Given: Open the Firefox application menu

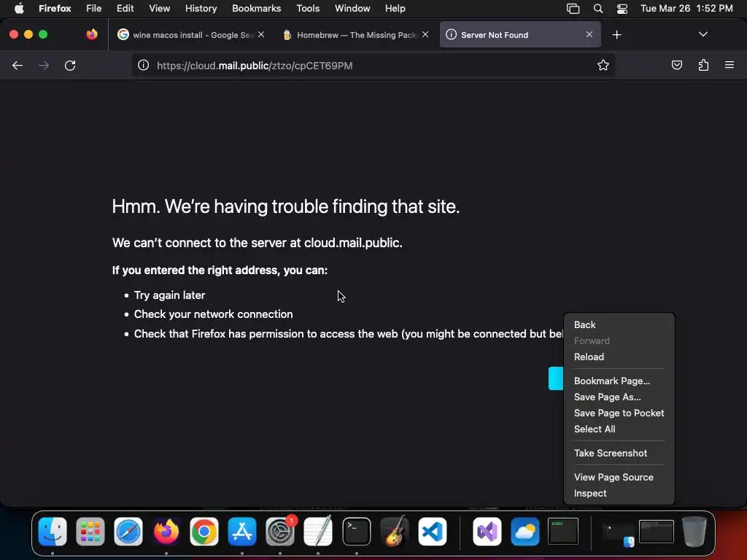Looking at the screenshot, I should (55, 8).
